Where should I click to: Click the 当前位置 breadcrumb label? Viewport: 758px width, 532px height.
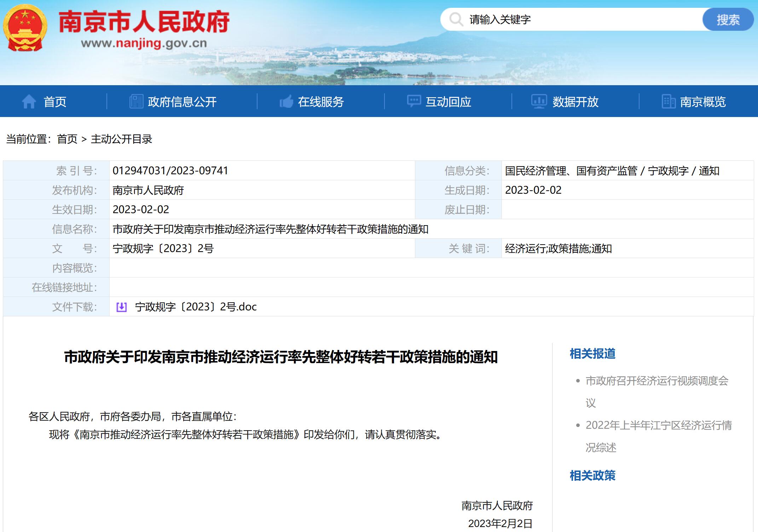coord(28,139)
